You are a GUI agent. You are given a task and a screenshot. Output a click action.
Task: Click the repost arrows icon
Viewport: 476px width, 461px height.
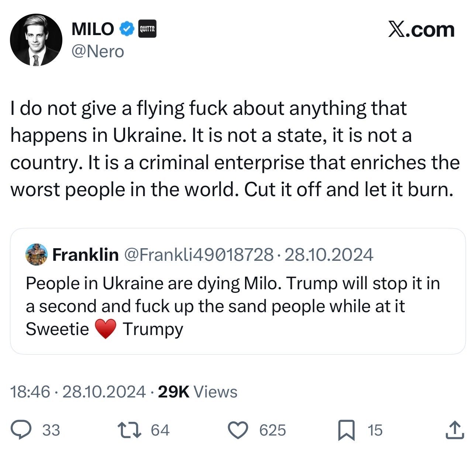[x=129, y=430]
